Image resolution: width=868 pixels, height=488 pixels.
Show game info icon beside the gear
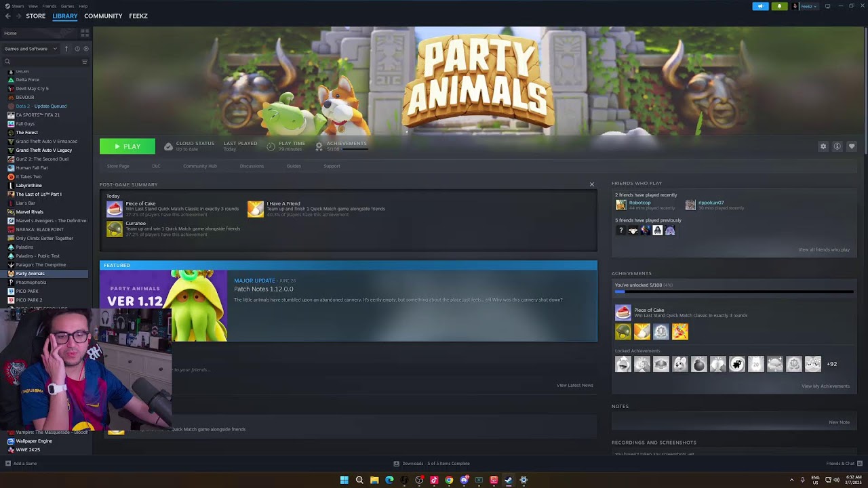coord(837,146)
